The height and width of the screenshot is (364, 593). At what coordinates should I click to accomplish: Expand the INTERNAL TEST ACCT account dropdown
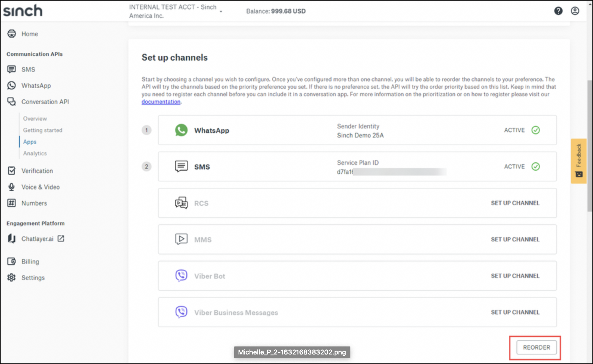click(x=221, y=11)
